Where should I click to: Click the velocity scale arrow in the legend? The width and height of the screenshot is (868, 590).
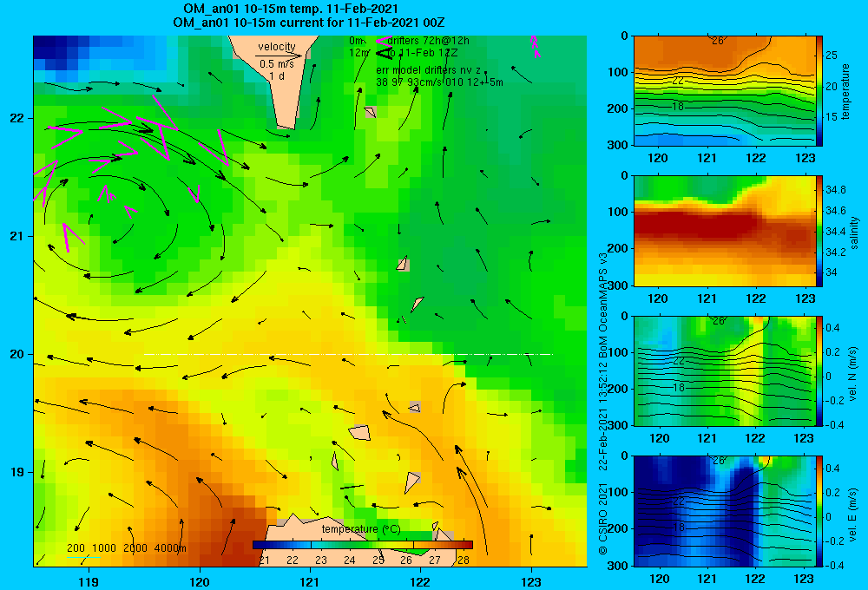click(279, 56)
